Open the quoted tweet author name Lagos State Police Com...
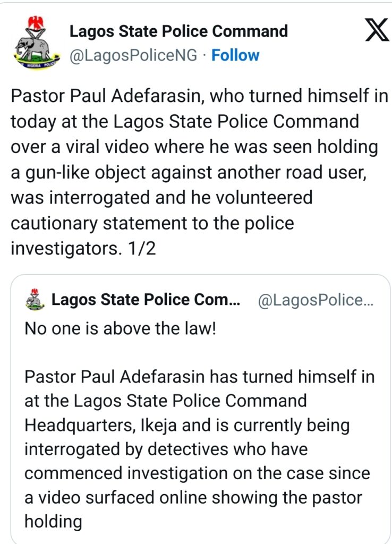Screen dimensions: 392x544 [146, 300]
